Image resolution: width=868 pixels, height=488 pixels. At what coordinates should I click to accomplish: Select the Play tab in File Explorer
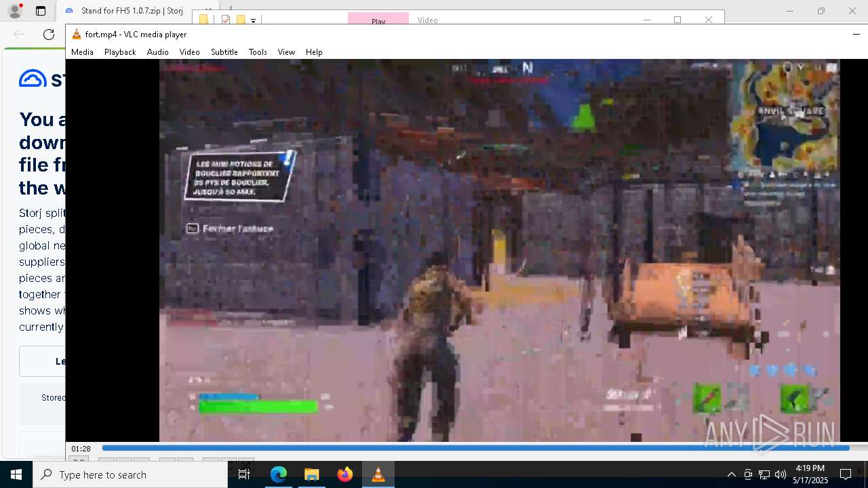[x=378, y=20]
